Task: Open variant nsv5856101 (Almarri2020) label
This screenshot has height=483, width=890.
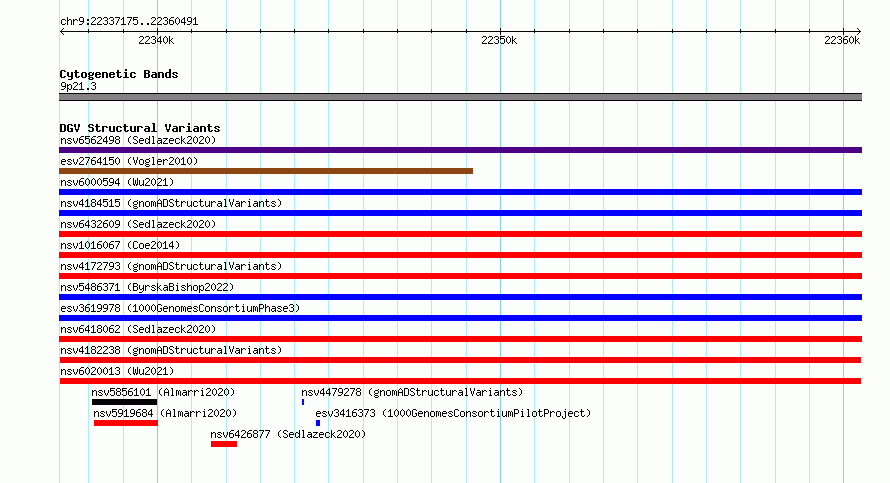Action: click(163, 392)
